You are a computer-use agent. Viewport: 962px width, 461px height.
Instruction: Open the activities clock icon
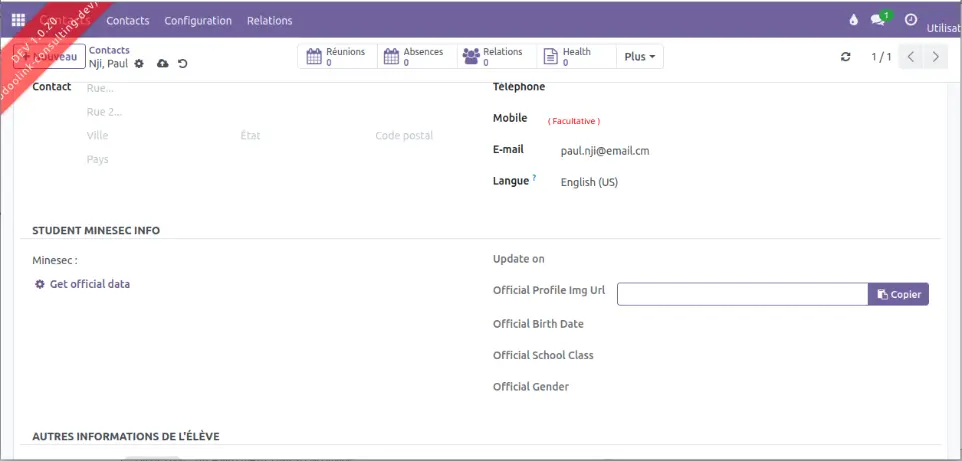click(x=910, y=20)
